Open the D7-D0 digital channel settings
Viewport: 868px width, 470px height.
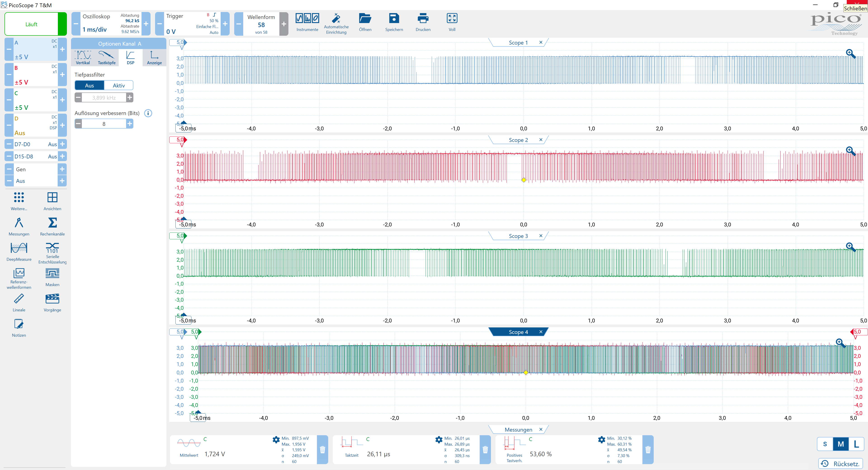click(36, 144)
